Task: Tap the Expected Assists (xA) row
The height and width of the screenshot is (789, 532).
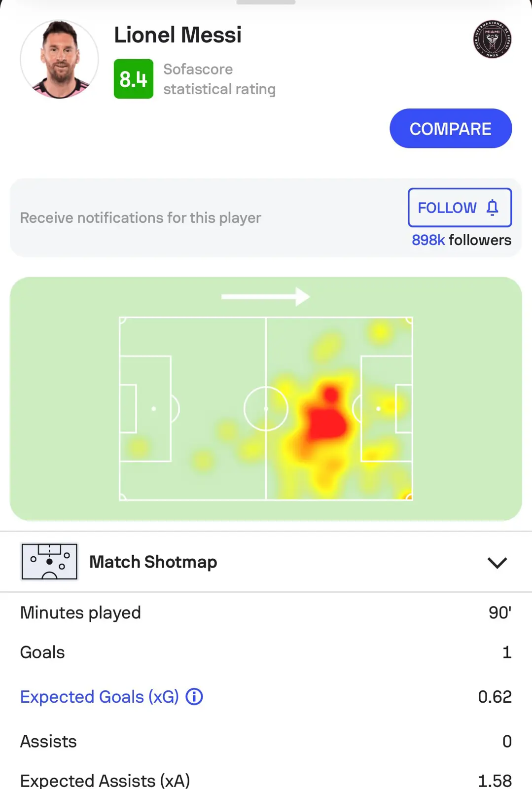Action: [266, 780]
